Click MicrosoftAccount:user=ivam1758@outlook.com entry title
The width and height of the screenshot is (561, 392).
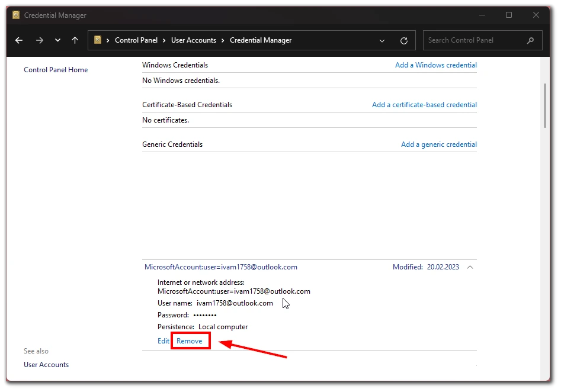(221, 267)
